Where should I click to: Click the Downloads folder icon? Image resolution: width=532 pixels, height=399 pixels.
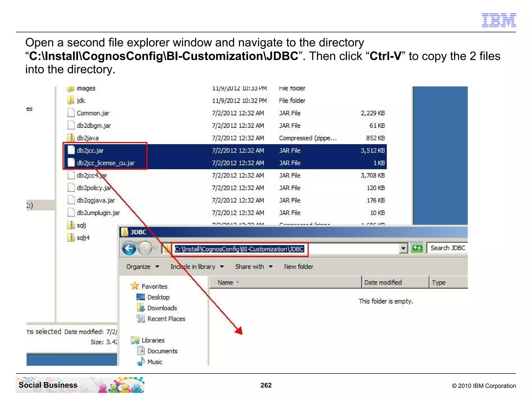(141, 308)
